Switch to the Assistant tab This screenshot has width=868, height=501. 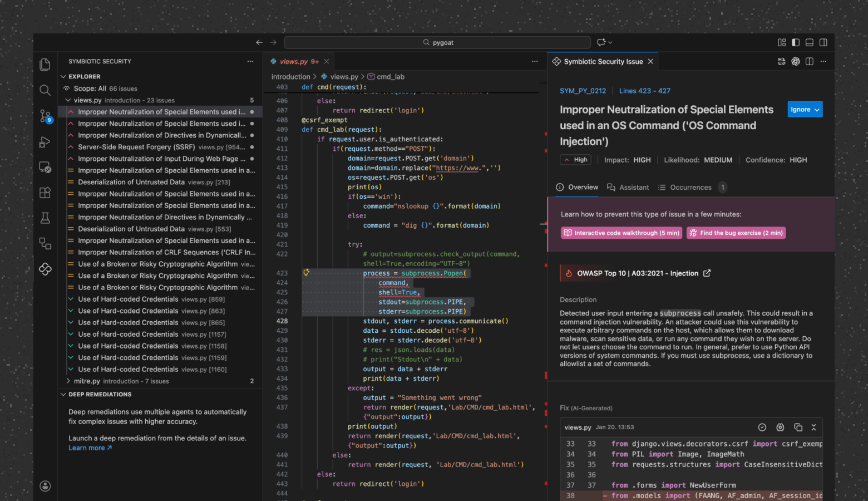coord(628,188)
